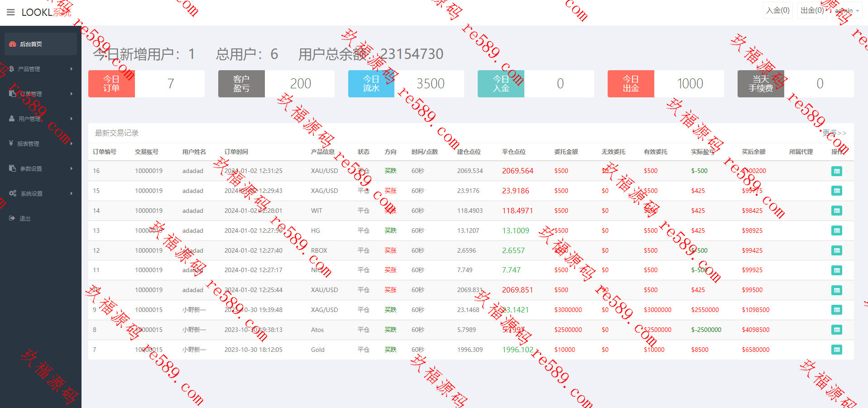Image resolution: width=868 pixels, height=408 pixels.
Task: Click the document icon beside 参数设置
Action: 12,168
